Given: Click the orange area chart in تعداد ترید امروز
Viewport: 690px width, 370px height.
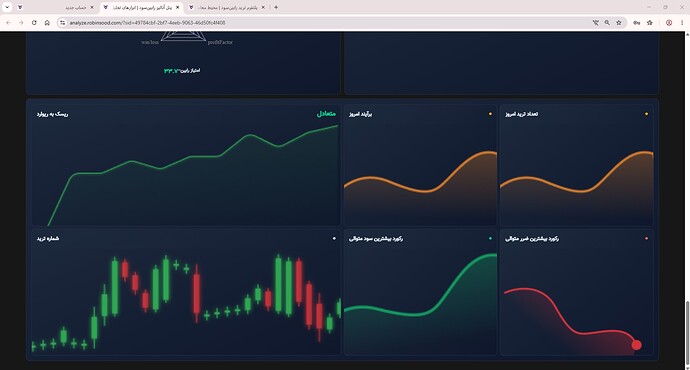Looking at the screenshot, I should tap(576, 188).
